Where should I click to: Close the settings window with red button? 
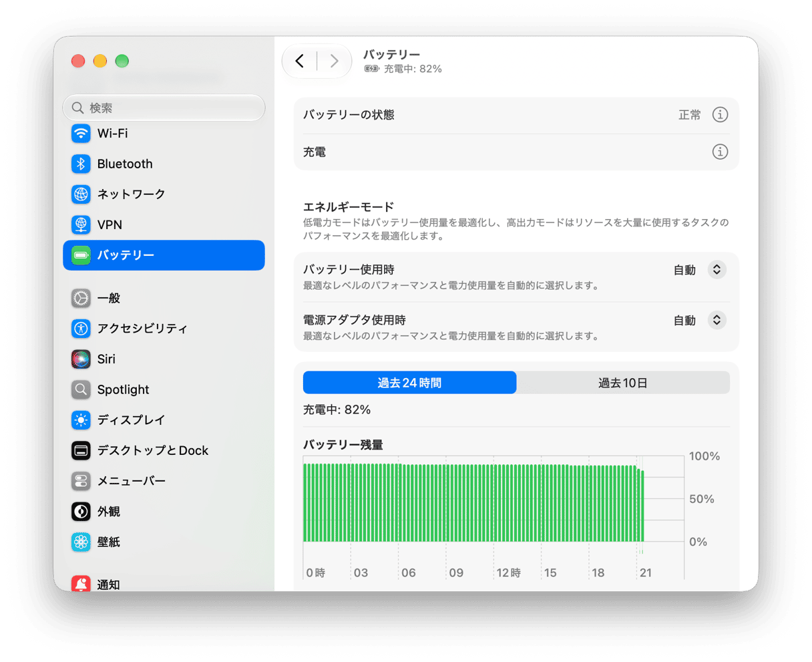pos(78,61)
